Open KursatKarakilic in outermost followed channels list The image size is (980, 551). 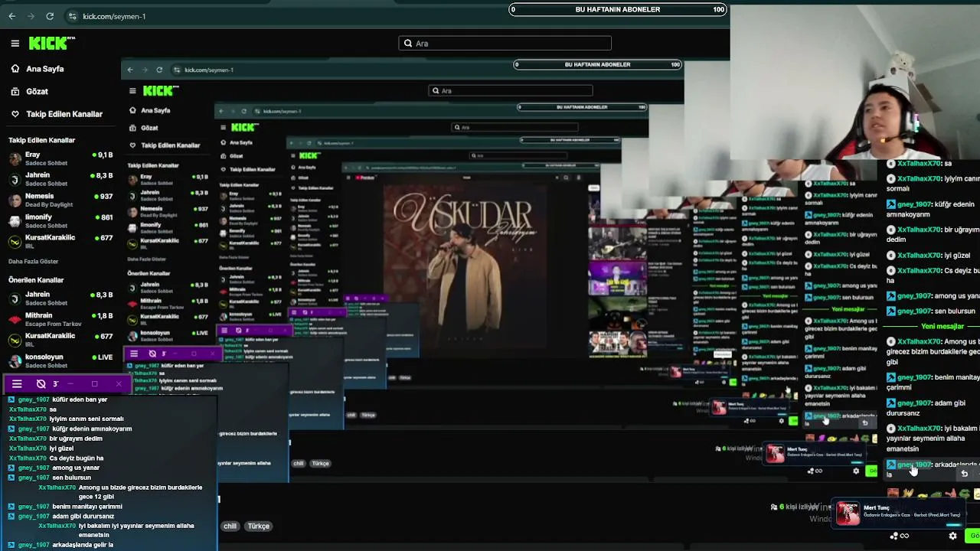point(60,242)
